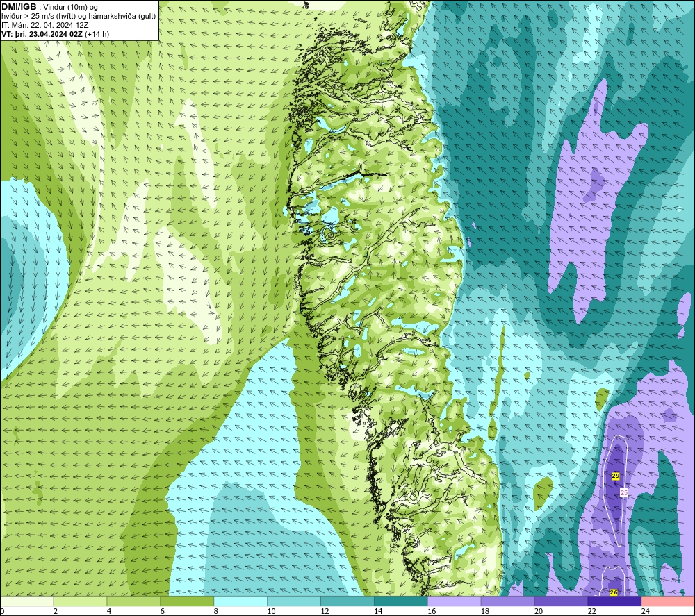Click the '(+14 h)' forecast offset text
The width and height of the screenshot is (695, 616).
(97, 34)
